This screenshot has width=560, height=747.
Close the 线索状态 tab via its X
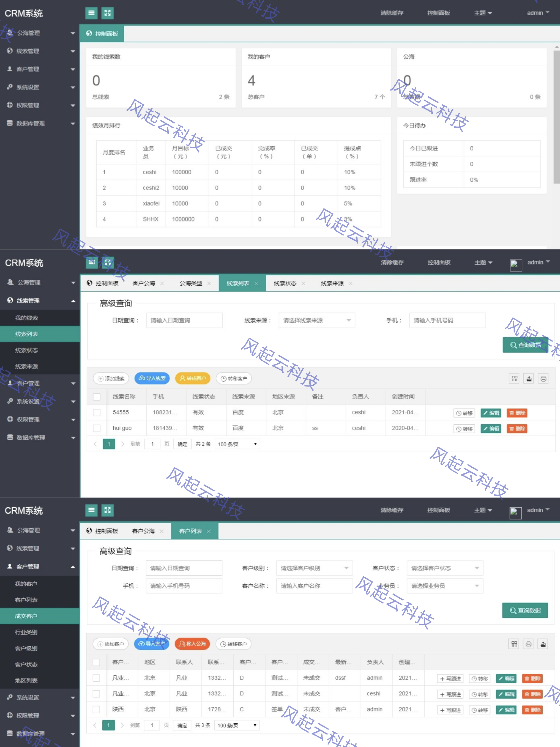click(303, 283)
